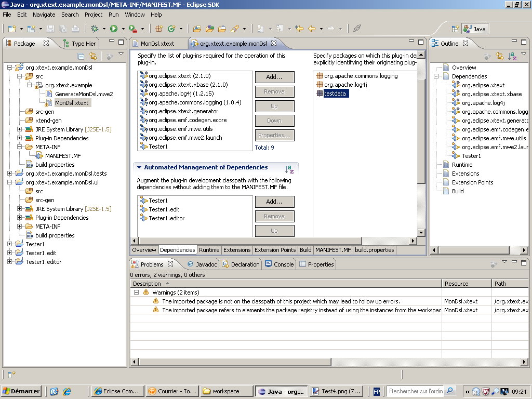Click the External Tools run icon
This screenshot has height=399, width=532.
(x=133, y=29)
